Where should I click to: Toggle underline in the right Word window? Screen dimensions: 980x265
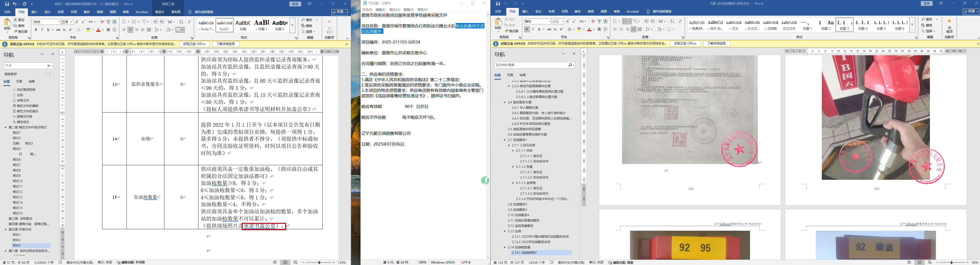pos(539,29)
